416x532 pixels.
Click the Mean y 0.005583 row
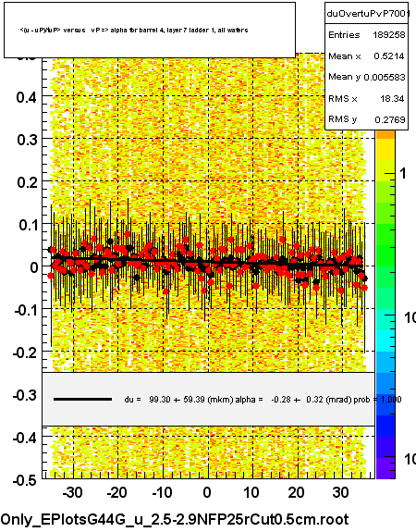pos(367,77)
